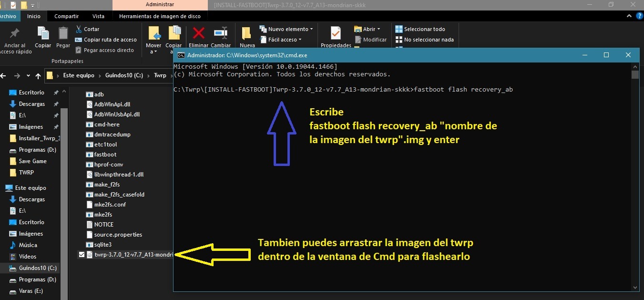This screenshot has width=644, height=300.
Task: Select the AdbWinUsbApi.dll file
Action: pos(113,114)
